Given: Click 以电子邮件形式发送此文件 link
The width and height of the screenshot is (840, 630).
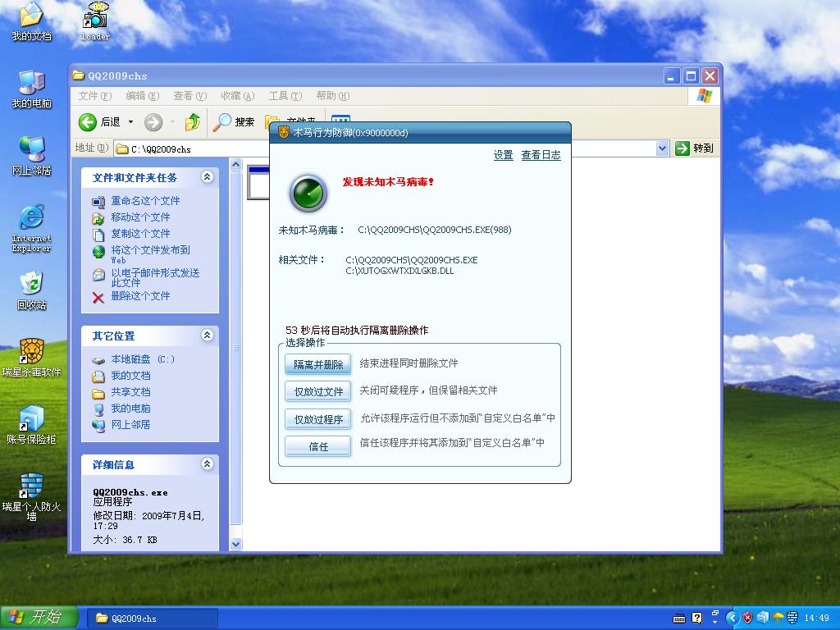Looking at the screenshot, I should [x=155, y=277].
